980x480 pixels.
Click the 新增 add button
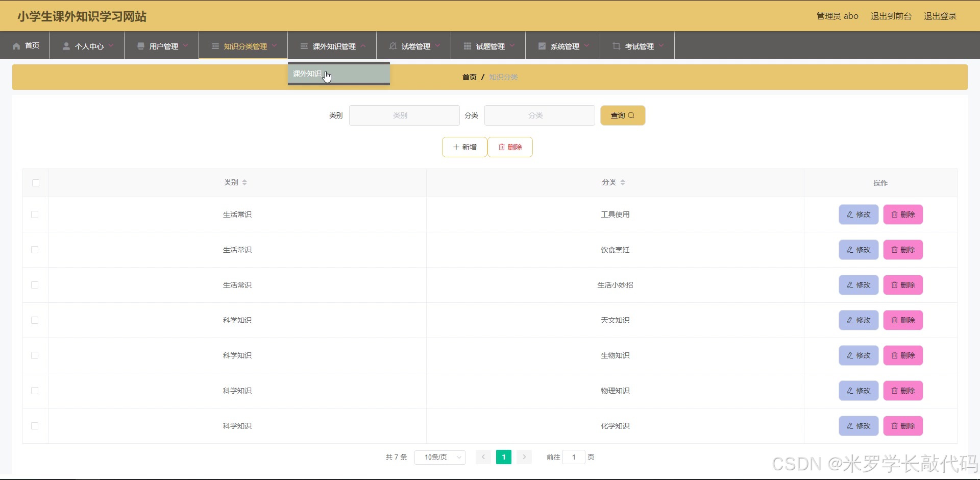[x=464, y=147]
